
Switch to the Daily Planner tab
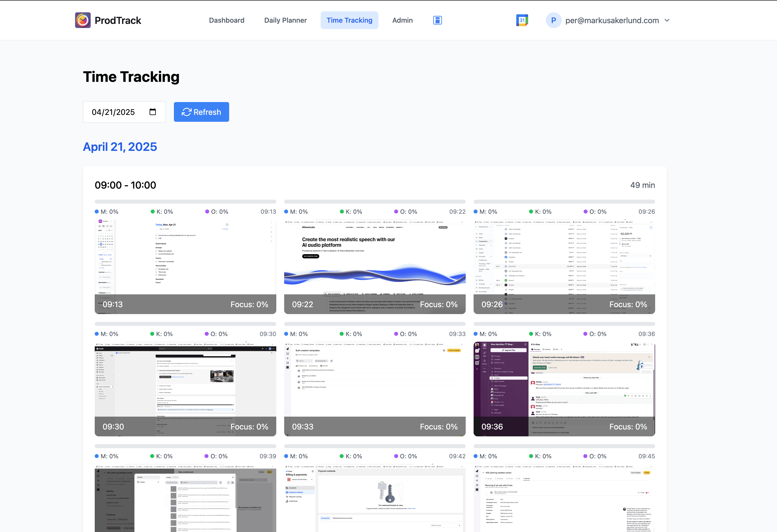click(285, 20)
